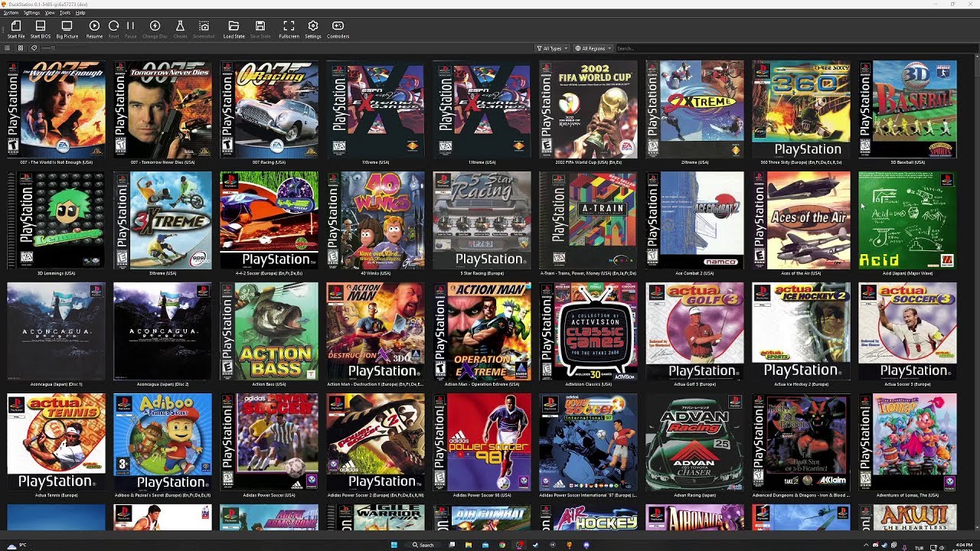This screenshot has height=551, width=980.
Task: Open Settings via the gear icon
Action: [x=313, y=29]
